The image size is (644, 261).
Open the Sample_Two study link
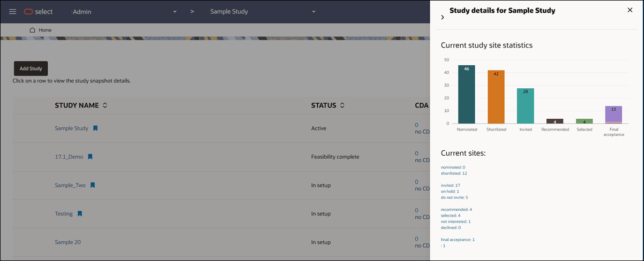70,185
